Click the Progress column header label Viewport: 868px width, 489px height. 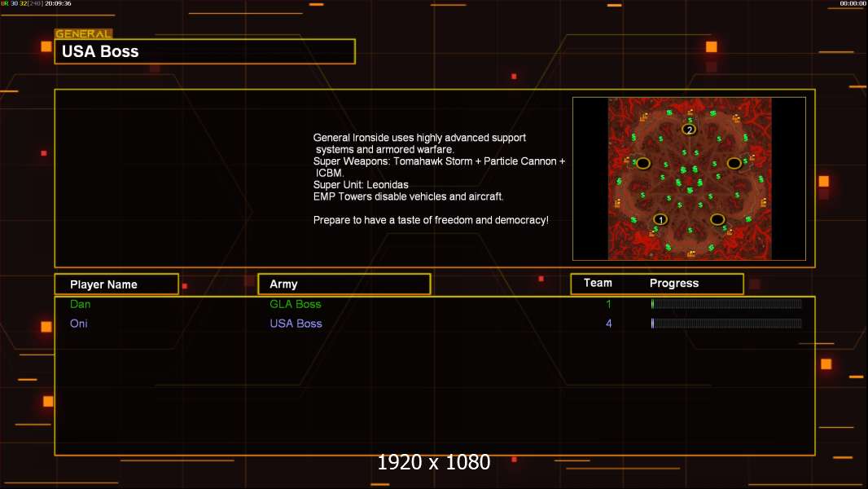click(673, 283)
